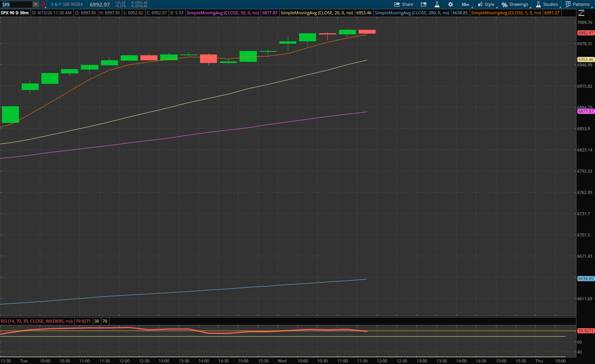The width and height of the screenshot is (595, 364).
Task: Click the Low value L: 6992.62
Action: pos(134,12)
